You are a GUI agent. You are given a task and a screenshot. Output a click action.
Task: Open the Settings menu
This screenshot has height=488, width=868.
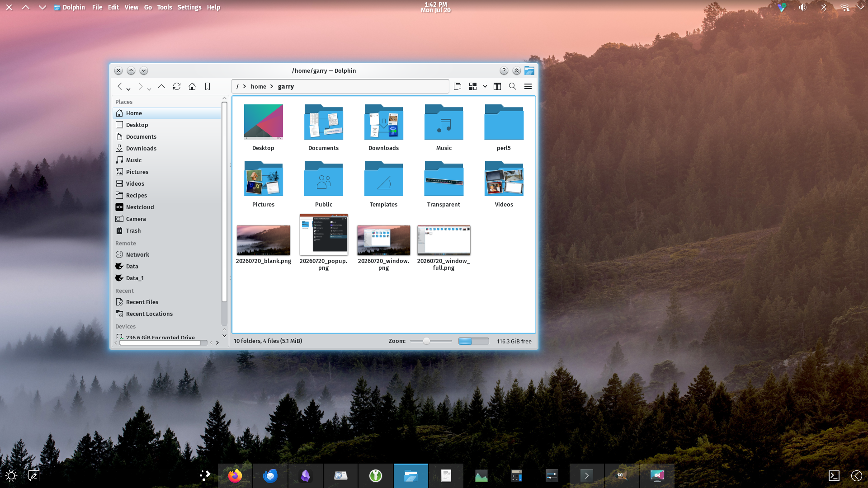tap(189, 7)
